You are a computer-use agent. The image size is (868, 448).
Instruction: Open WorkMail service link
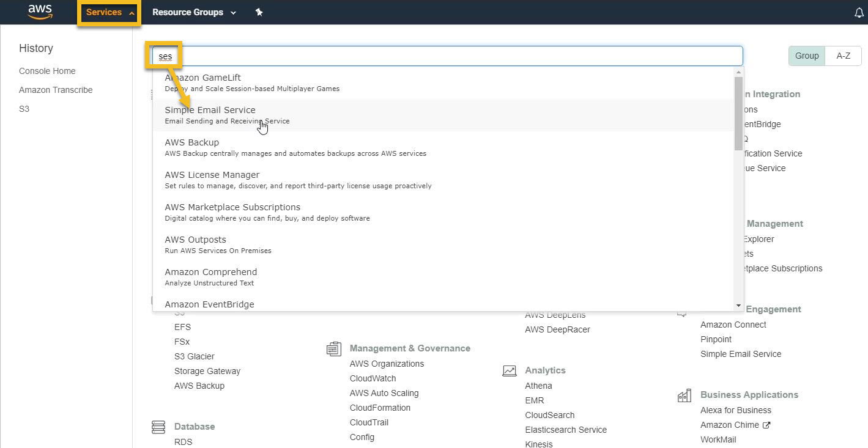[718, 439]
